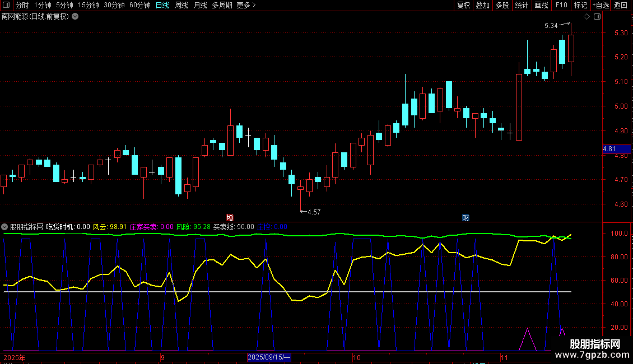633x364 pixels.
Task: Select the 日线 daily period
Action: [x=162, y=5]
